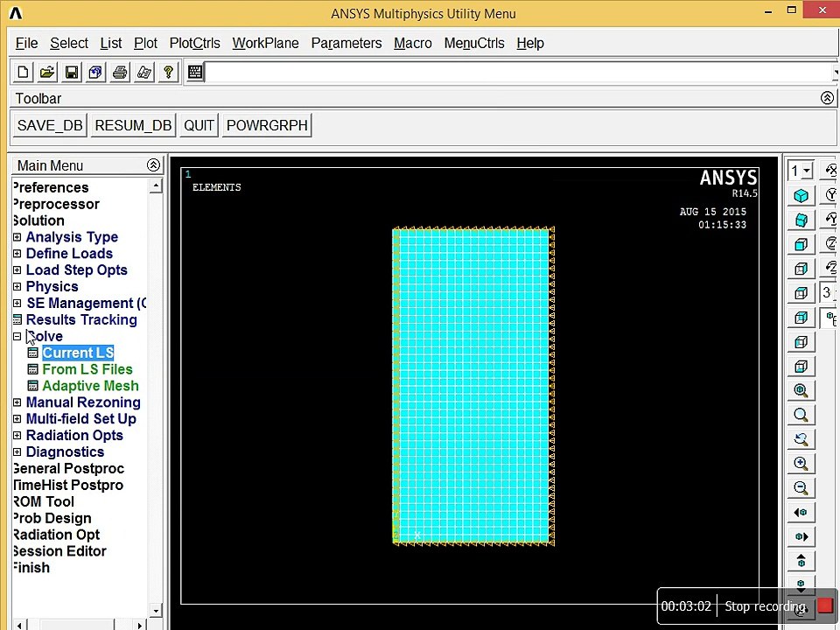Open the List menu
Image resolution: width=840 pixels, height=630 pixels.
111,43
